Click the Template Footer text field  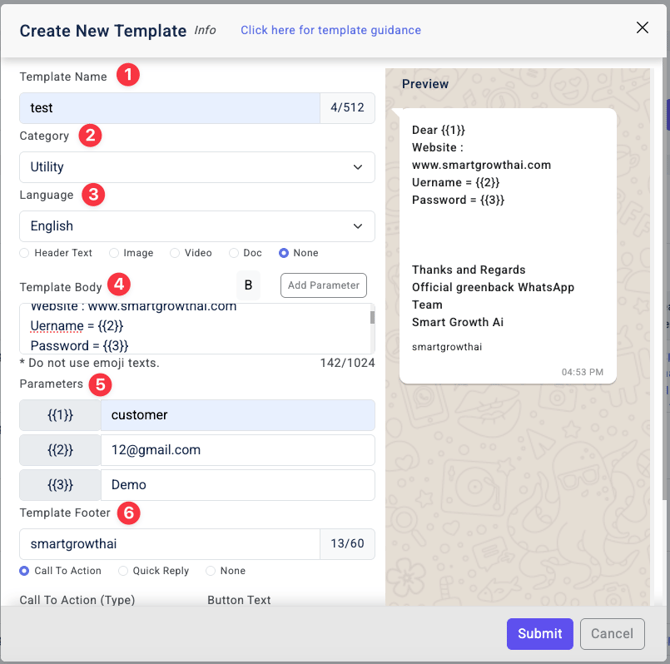point(170,544)
